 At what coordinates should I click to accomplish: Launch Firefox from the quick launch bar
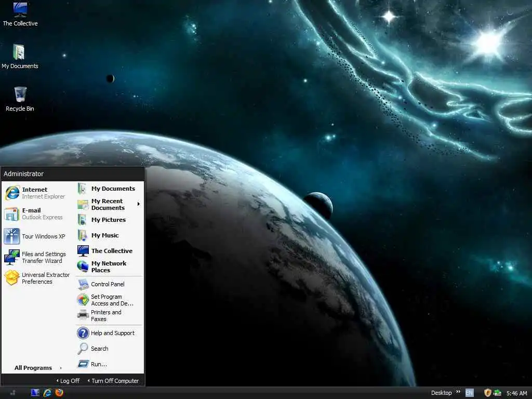(59, 393)
